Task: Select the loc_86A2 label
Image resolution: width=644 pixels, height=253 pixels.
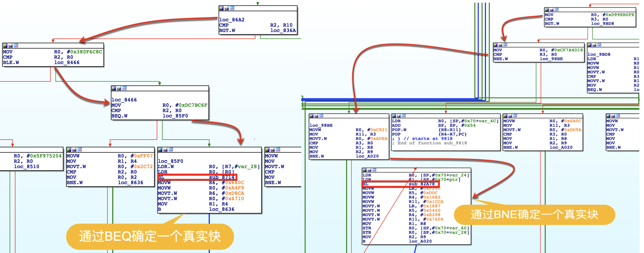Action: tap(232, 20)
